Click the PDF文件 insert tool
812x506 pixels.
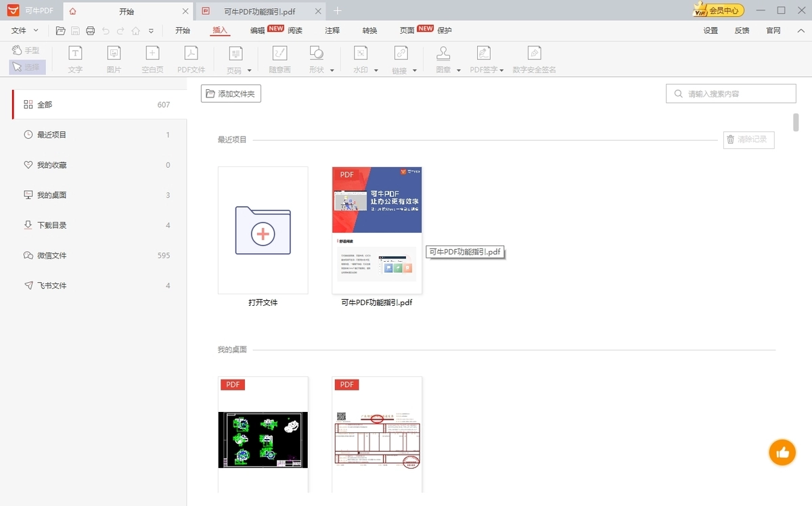(x=191, y=60)
